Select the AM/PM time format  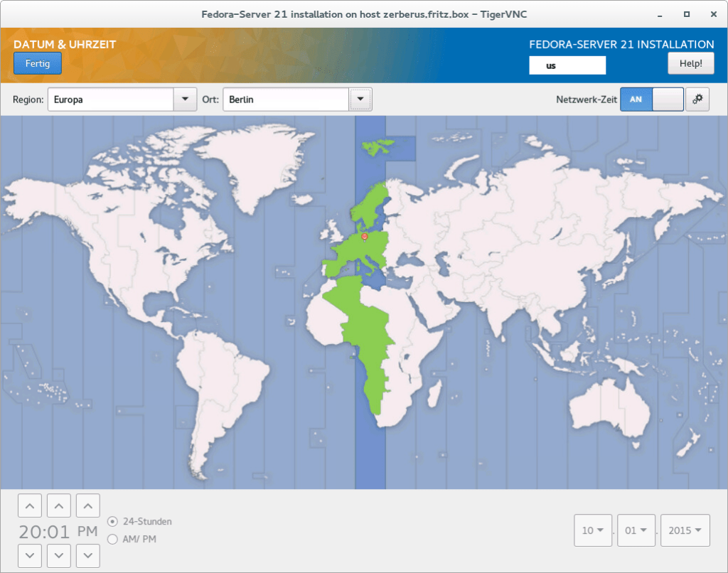pos(112,539)
